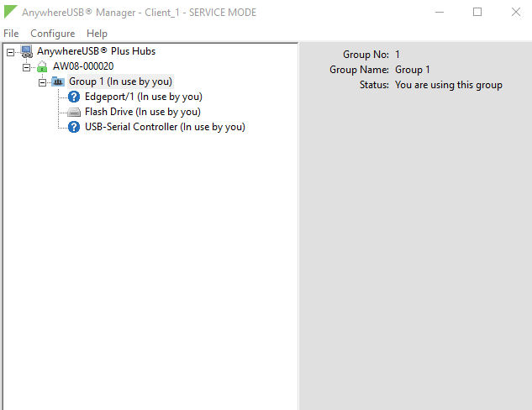The height and width of the screenshot is (410, 532).
Task: Select USB-Serial Controller (In use by you) device
Action: click(x=165, y=127)
